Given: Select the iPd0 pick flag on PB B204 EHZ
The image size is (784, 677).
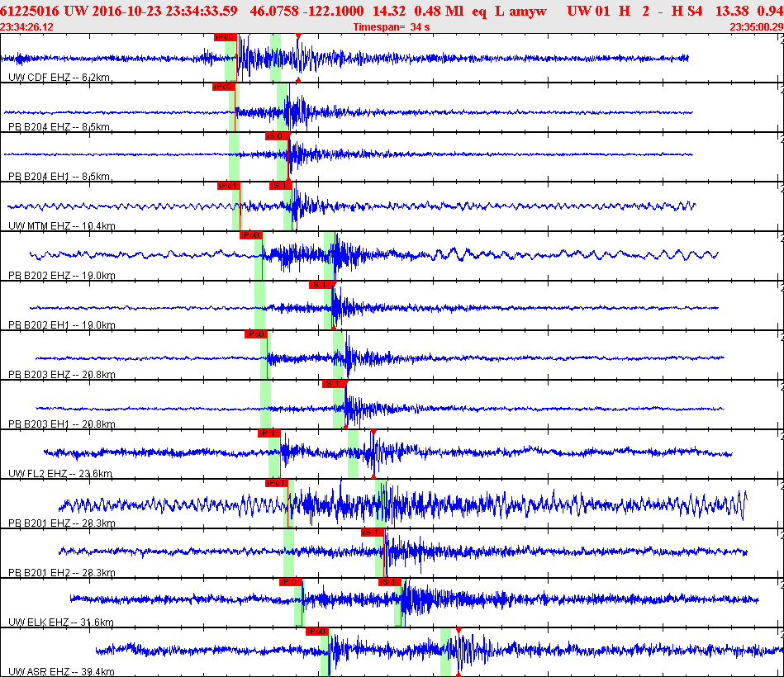Looking at the screenshot, I should click(x=224, y=87).
